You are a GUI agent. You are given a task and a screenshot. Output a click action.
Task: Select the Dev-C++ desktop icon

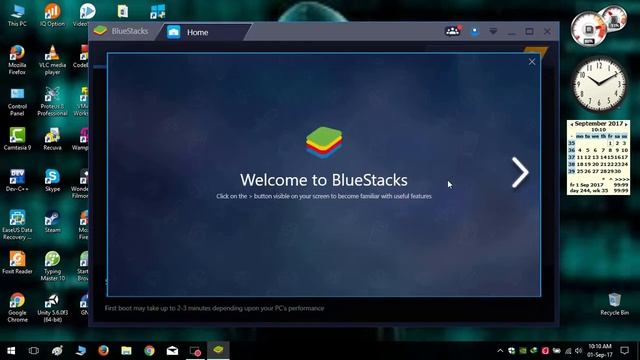pyautogui.click(x=17, y=180)
